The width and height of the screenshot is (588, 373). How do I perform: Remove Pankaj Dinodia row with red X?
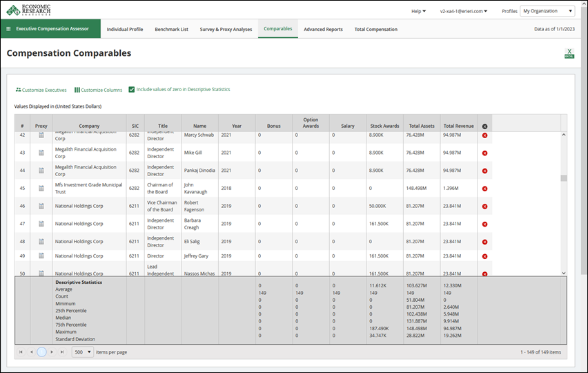point(484,171)
